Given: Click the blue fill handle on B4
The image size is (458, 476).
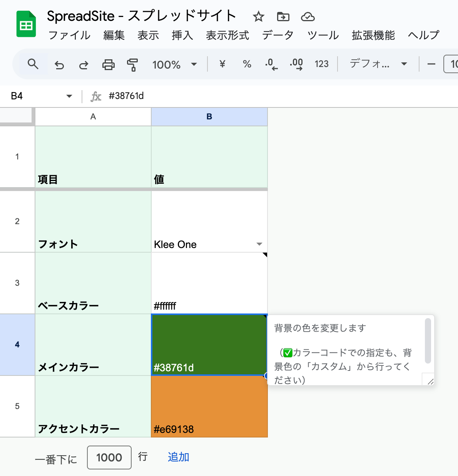Looking at the screenshot, I should [266, 375].
